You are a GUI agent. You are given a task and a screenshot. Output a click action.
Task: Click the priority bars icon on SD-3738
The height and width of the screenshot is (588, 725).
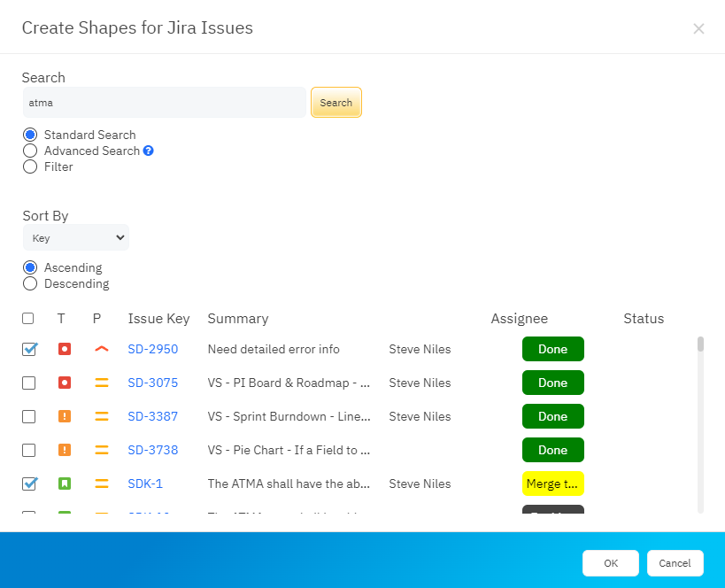(101, 450)
